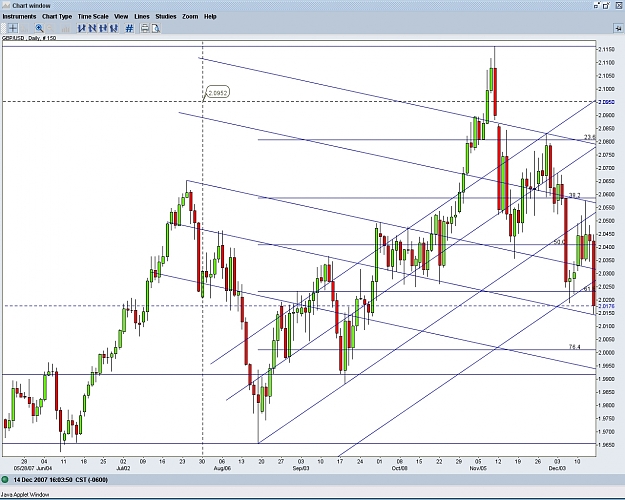Restore the chart window with the restore button
The height and width of the screenshot is (500, 625).
coord(597,6)
